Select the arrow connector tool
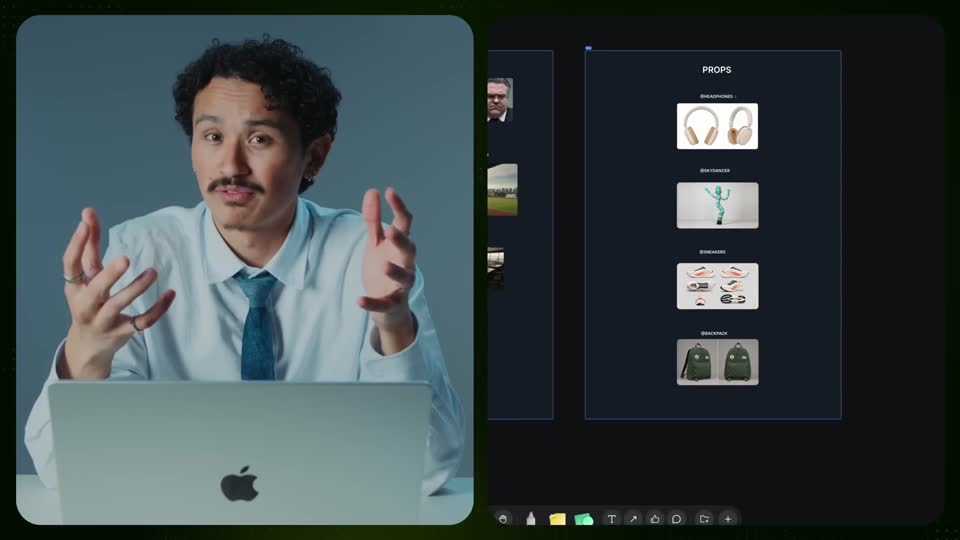Screen dimensions: 960x540 [634, 519]
